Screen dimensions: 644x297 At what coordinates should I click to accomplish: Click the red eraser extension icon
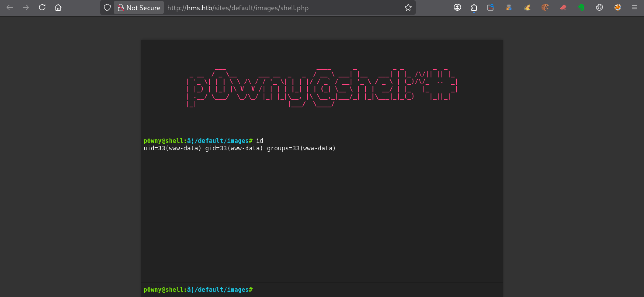pyautogui.click(x=563, y=7)
